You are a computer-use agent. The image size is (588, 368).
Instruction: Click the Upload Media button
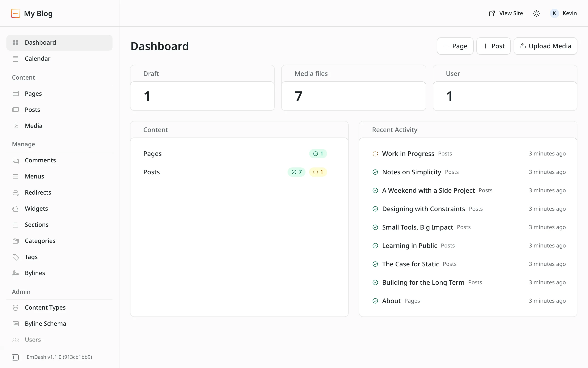pos(546,46)
